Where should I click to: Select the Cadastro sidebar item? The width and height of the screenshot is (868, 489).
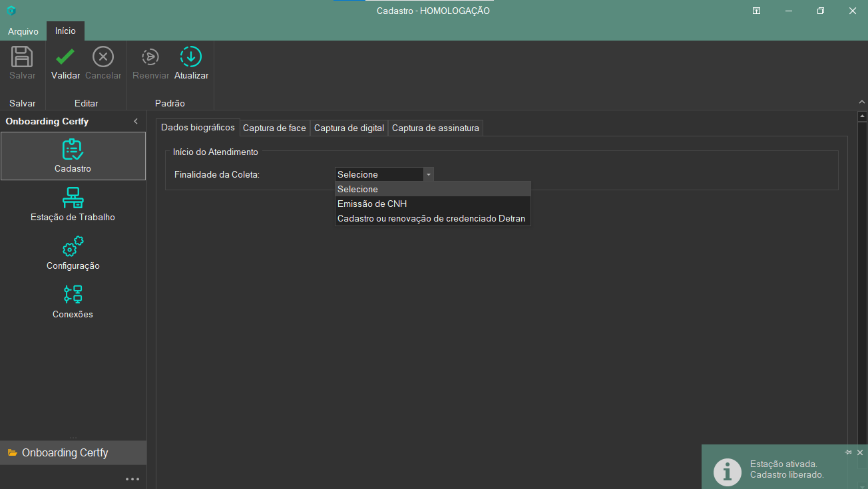(73, 156)
